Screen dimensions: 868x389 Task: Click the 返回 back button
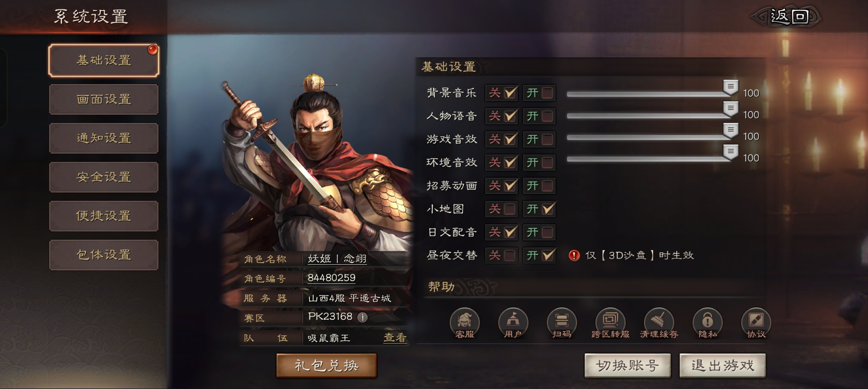tap(789, 17)
